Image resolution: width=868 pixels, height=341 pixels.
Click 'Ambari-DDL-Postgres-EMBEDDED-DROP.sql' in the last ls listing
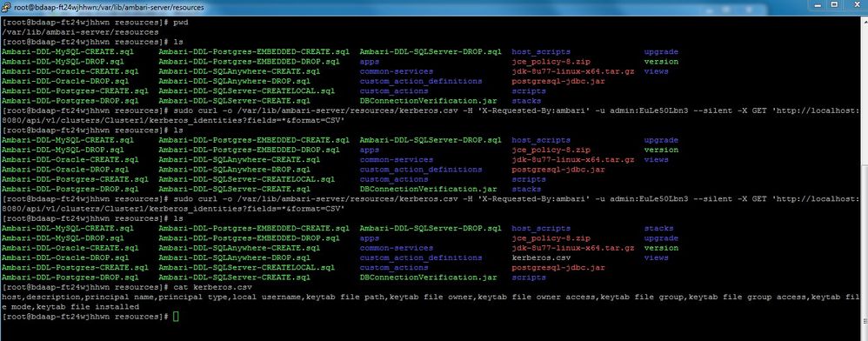pyautogui.click(x=249, y=238)
